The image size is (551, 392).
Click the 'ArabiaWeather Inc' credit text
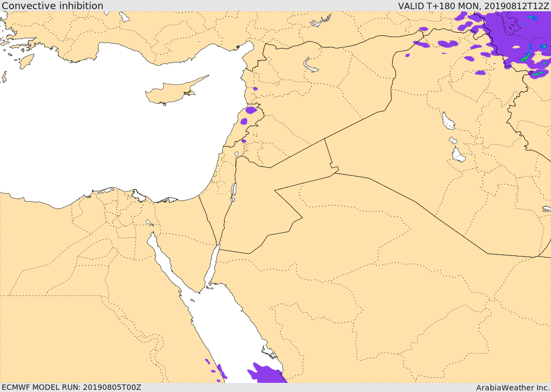click(513, 388)
